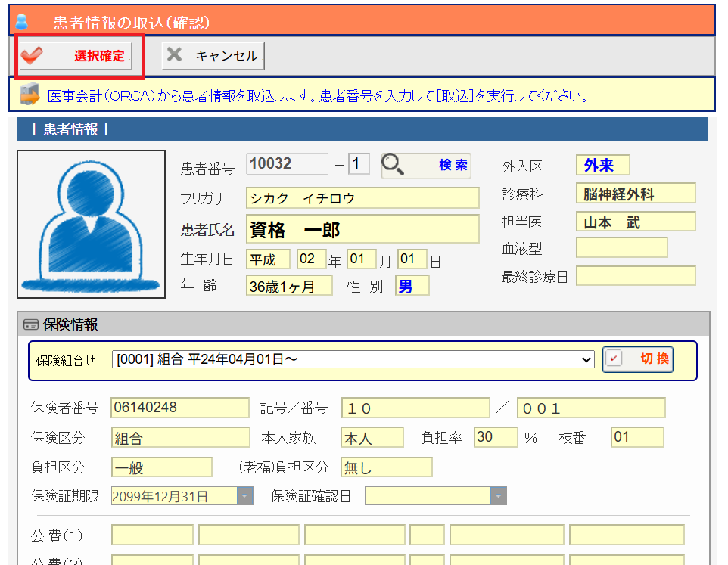Screen dimensions: 728x565
Task: Click the フリガナ field シカク イチロウ
Action: pos(362,198)
